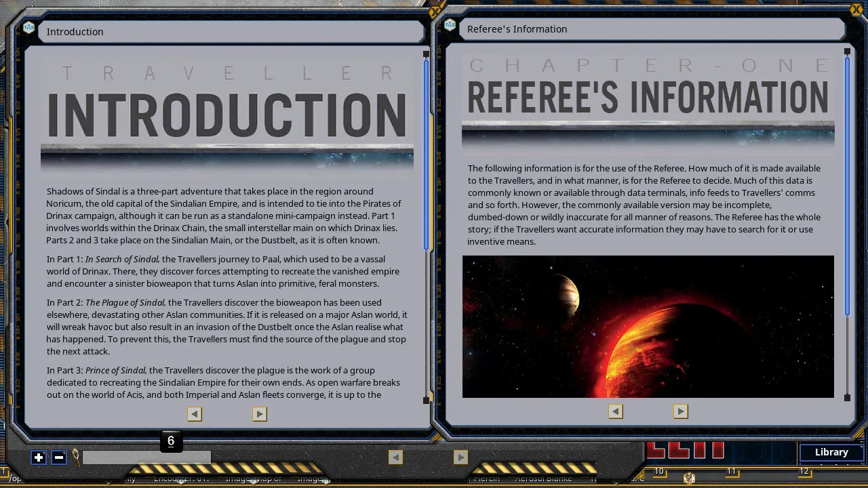Viewport: 868px width, 488px height.
Task: Open the Library sidebar button
Action: click(831, 452)
